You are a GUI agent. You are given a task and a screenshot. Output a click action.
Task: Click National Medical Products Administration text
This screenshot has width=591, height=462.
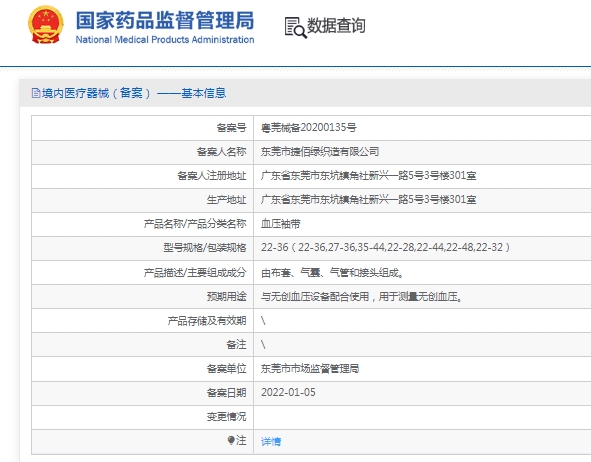point(165,40)
